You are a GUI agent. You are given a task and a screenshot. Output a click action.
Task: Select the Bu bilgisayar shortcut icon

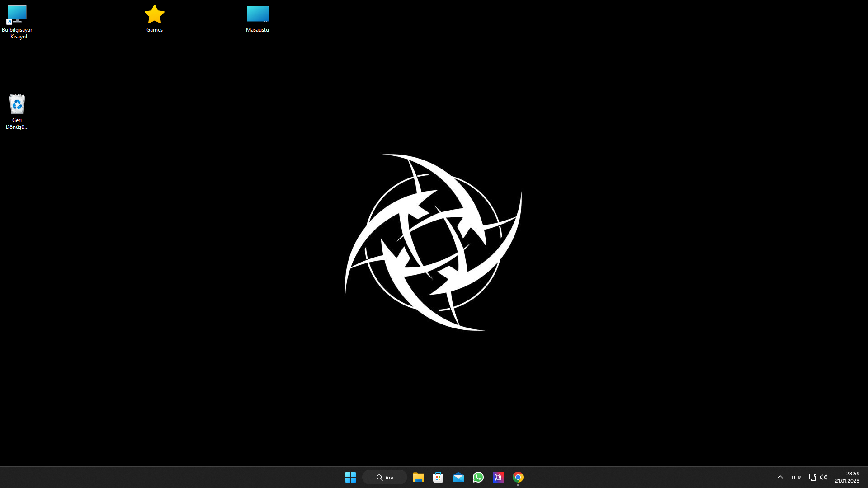(x=17, y=14)
